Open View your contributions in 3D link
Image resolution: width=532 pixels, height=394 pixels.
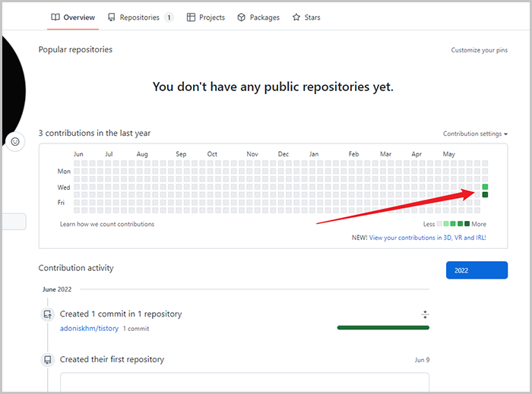point(427,238)
